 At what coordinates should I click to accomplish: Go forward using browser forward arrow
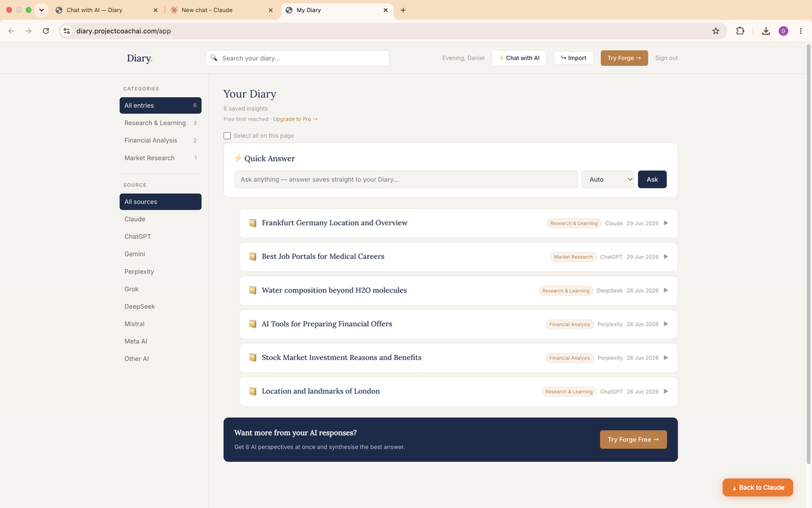(29, 30)
